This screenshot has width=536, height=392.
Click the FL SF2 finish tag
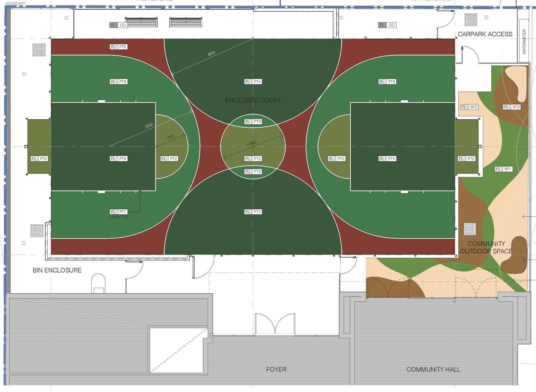(x=469, y=107)
